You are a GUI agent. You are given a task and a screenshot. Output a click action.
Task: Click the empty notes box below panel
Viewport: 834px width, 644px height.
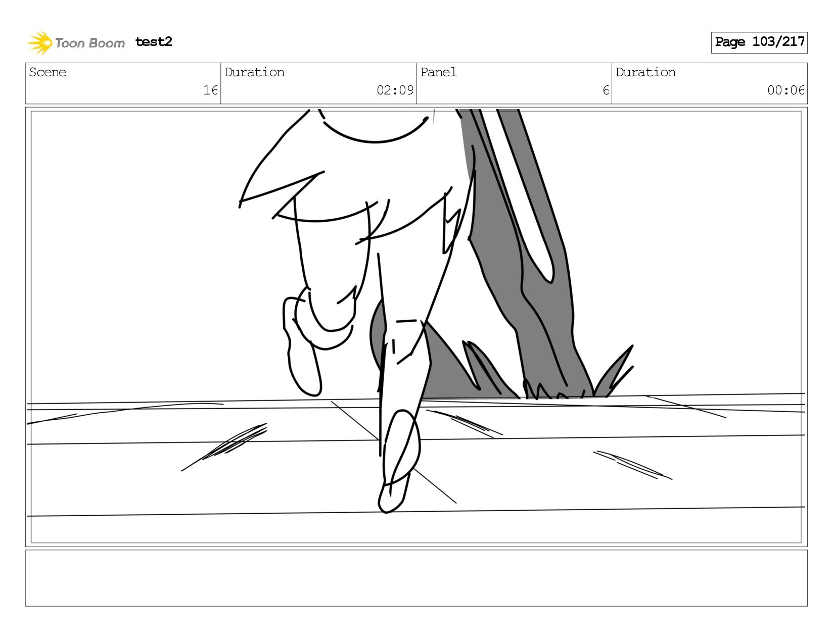pos(416,578)
